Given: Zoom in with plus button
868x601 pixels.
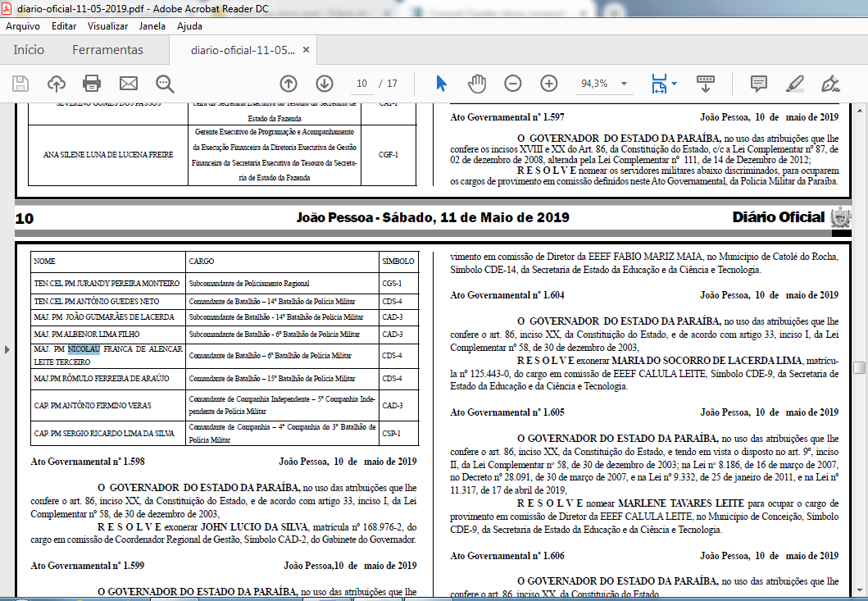Looking at the screenshot, I should (549, 84).
